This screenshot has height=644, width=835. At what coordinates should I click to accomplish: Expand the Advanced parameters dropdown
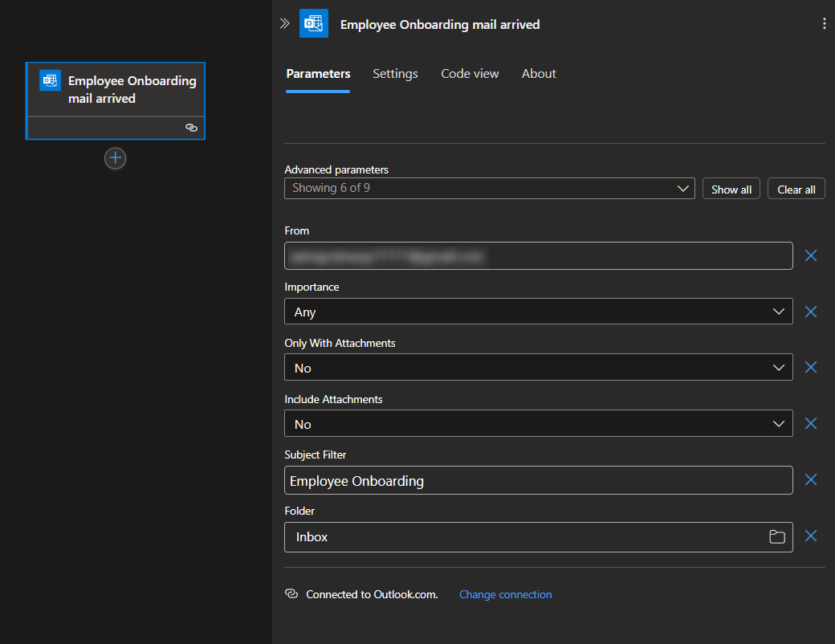(x=489, y=189)
